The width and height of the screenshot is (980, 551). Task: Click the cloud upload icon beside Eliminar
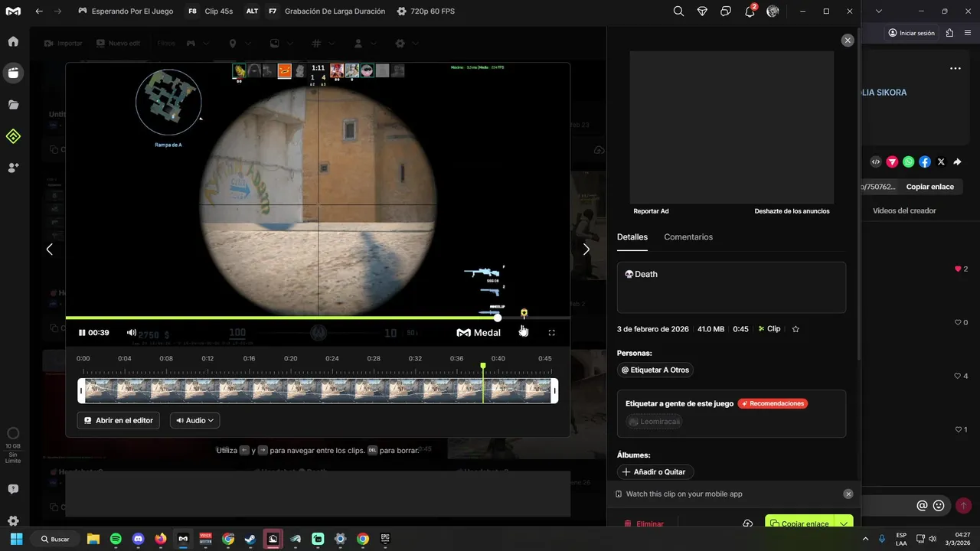[x=748, y=524]
